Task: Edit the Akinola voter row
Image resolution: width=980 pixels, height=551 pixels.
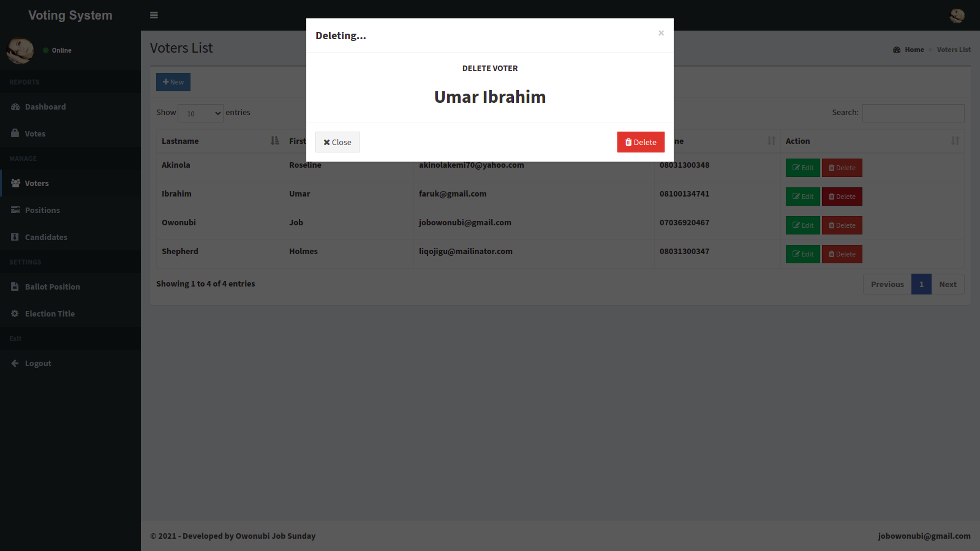Action: click(802, 168)
